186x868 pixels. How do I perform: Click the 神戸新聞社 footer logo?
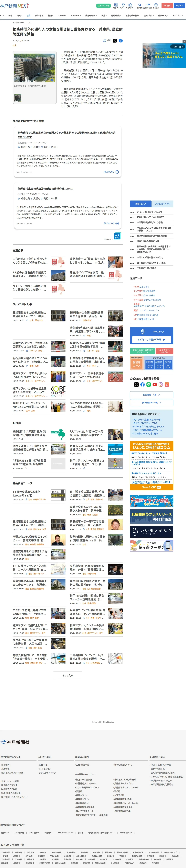pos(15,742)
